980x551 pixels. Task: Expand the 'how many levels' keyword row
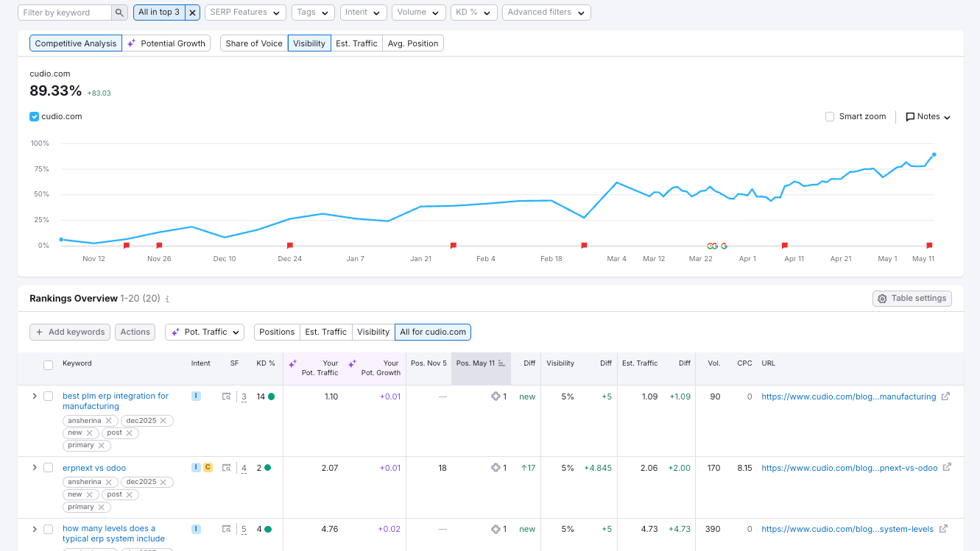(34, 528)
